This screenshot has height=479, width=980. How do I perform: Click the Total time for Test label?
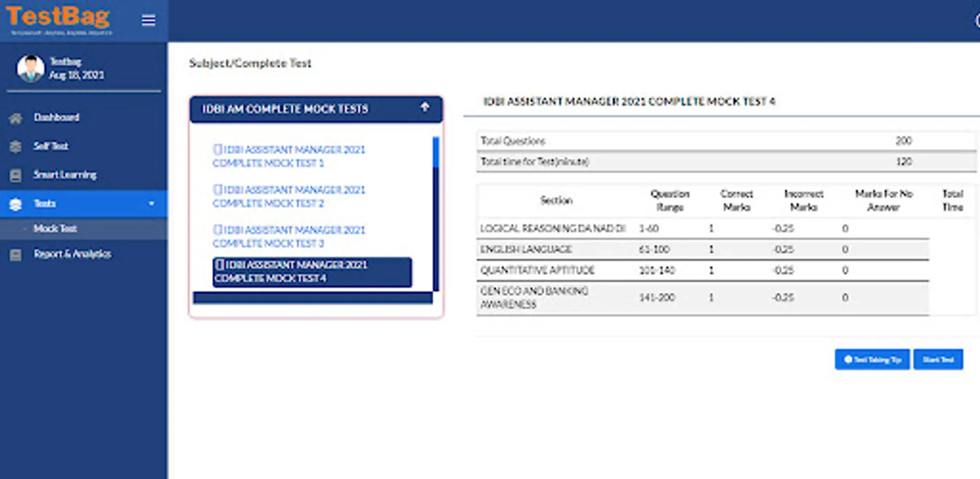click(x=534, y=161)
